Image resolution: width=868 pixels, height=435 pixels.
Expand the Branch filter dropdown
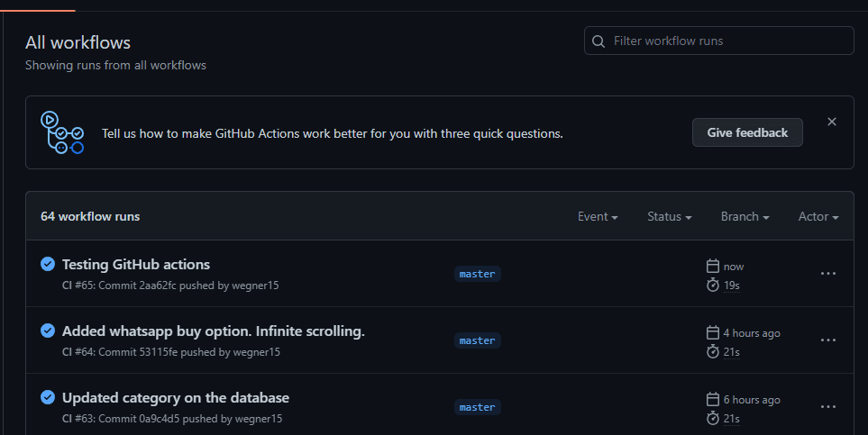click(x=745, y=216)
